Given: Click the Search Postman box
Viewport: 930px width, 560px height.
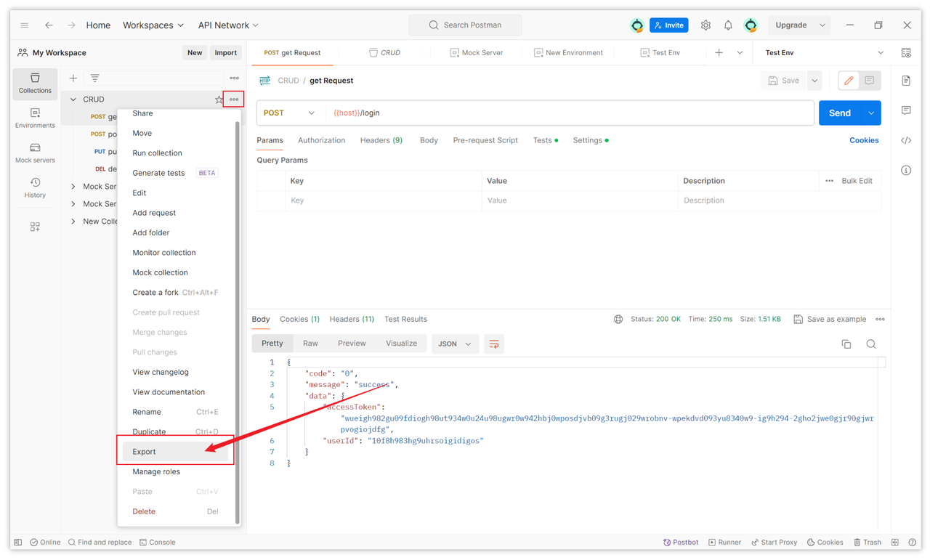Looking at the screenshot, I should click(x=465, y=25).
